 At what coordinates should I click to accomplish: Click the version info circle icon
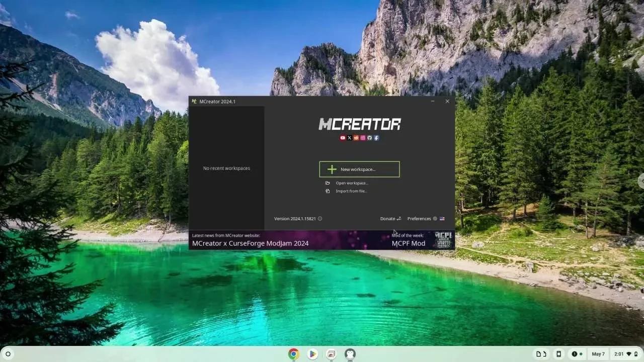(319, 218)
